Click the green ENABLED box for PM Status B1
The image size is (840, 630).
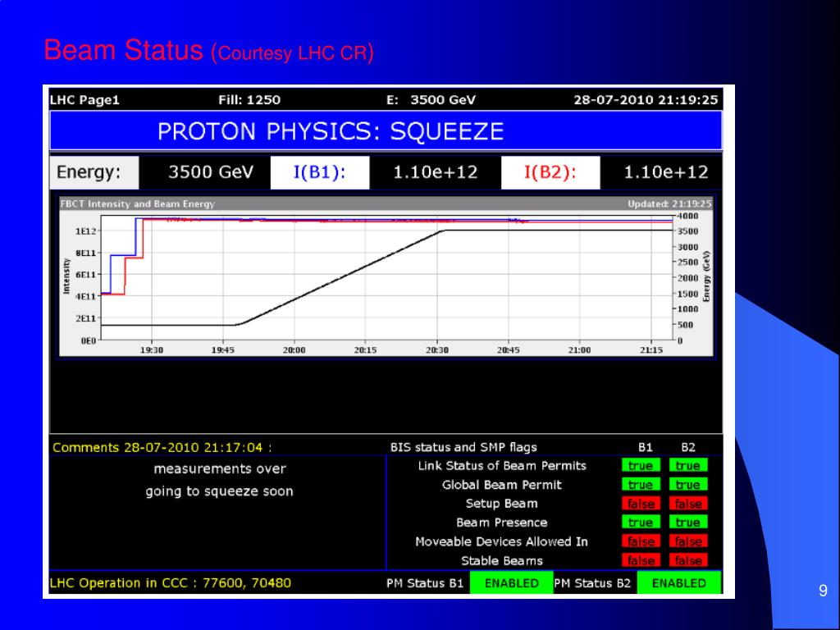coord(512,583)
